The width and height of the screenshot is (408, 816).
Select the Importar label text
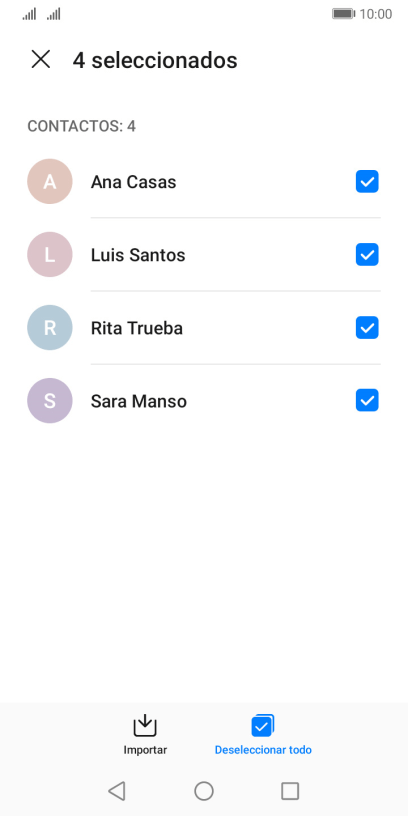[x=145, y=750]
